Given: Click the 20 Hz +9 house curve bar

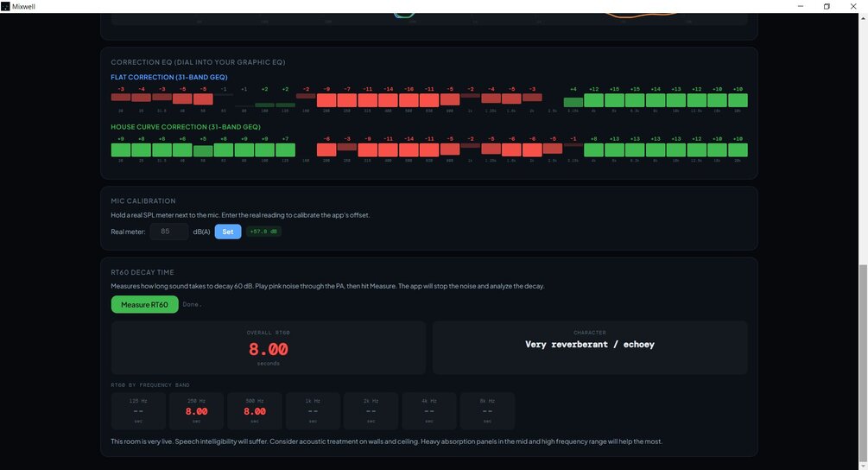Looking at the screenshot, I should point(121,150).
